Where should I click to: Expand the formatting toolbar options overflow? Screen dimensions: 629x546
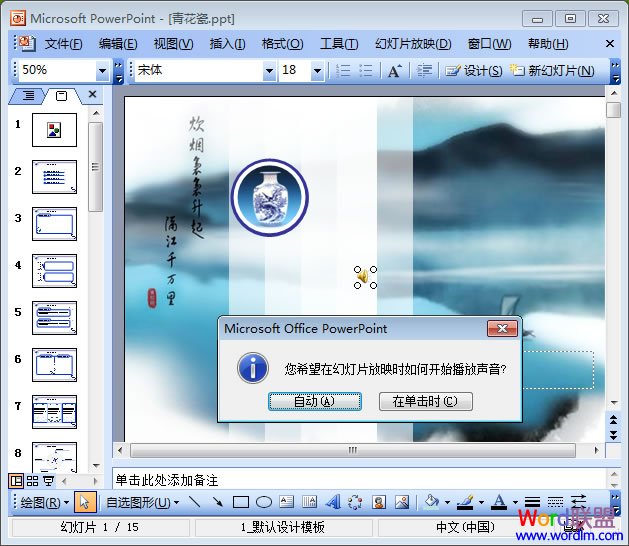(x=615, y=71)
